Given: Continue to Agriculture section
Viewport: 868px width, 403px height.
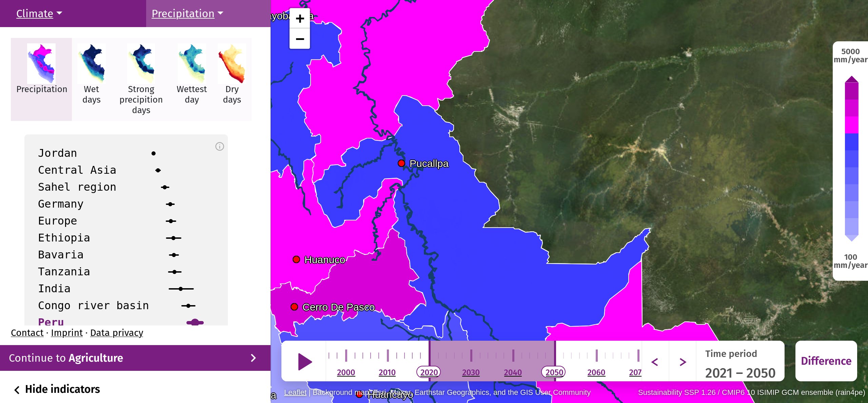Looking at the screenshot, I should pyautogui.click(x=135, y=358).
